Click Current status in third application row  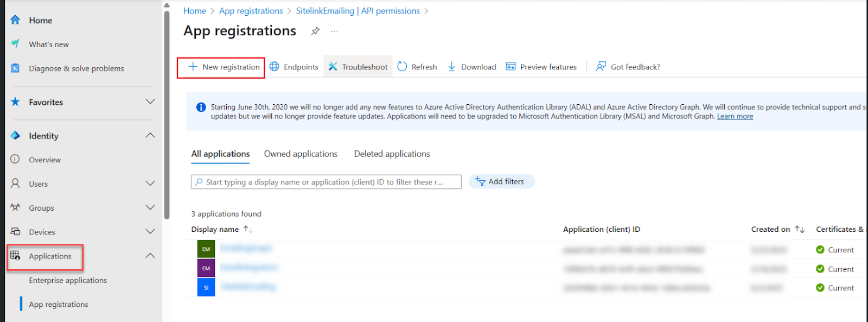835,288
